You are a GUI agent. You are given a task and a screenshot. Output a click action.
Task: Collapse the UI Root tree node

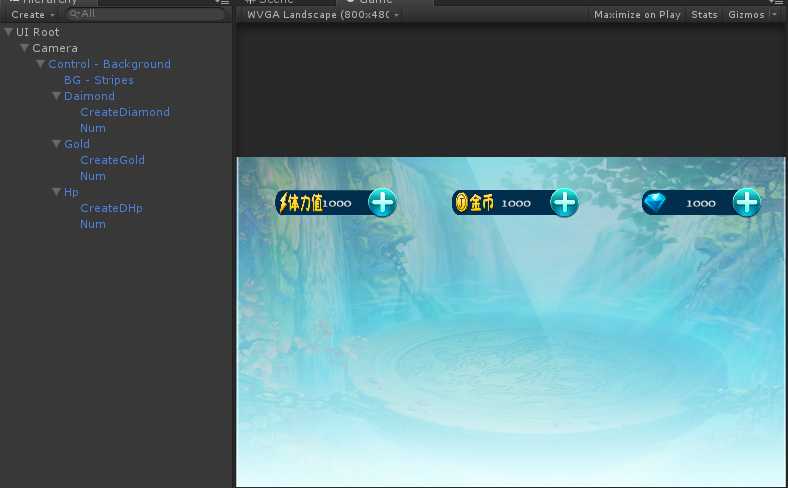(x=9, y=32)
